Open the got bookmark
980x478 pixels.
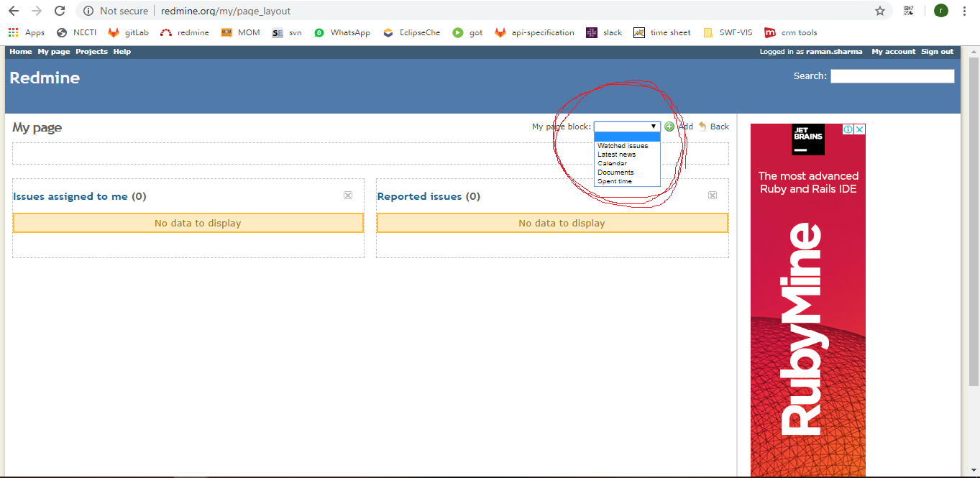click(x=467, y=32)
